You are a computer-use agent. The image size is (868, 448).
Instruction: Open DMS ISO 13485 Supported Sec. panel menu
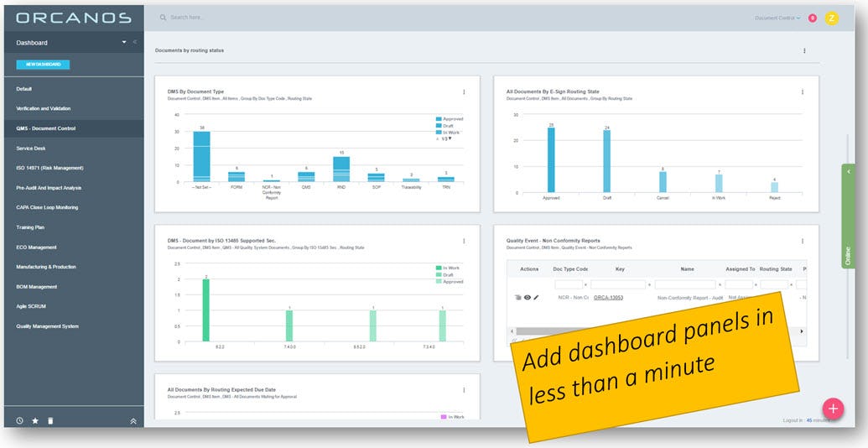tap(464, 241)
